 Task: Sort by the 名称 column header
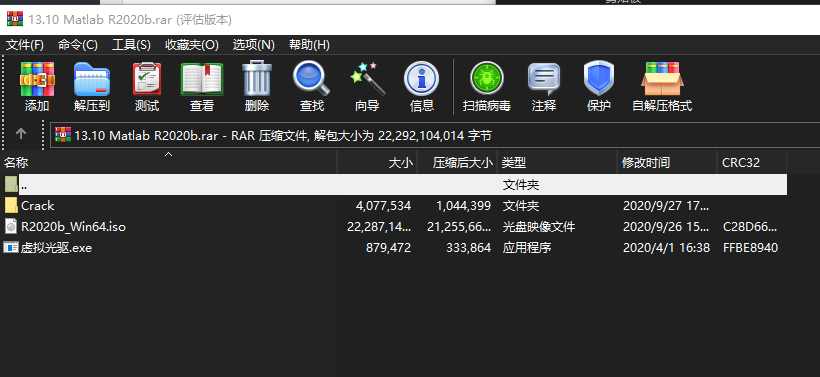(x=169, y=163)
